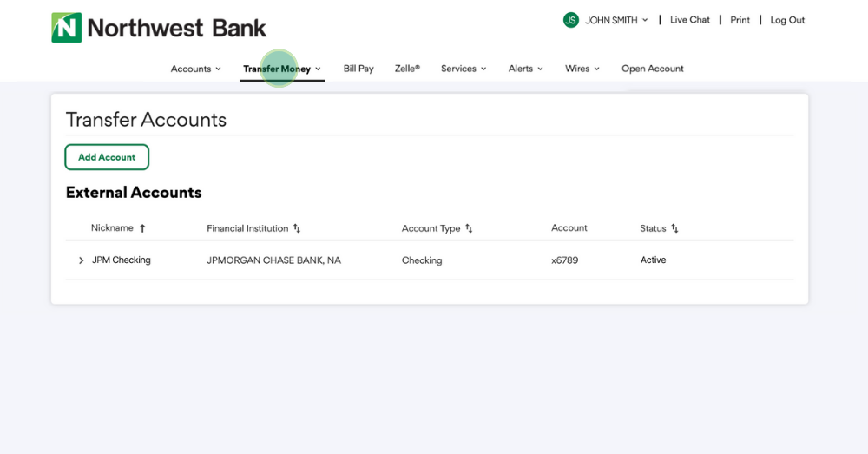Screen dimensions: 868x454
Task: Expand the JPM Checking row
Action: pyautogui.click(x=82, y=260)
